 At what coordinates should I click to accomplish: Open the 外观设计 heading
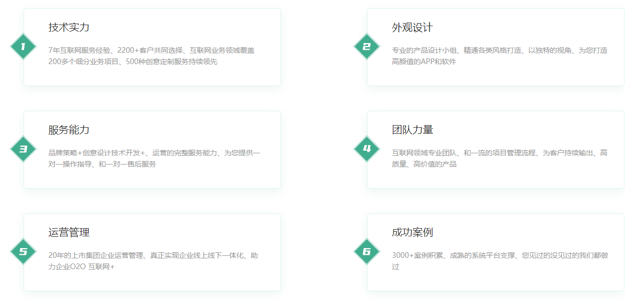click(412, 28)
